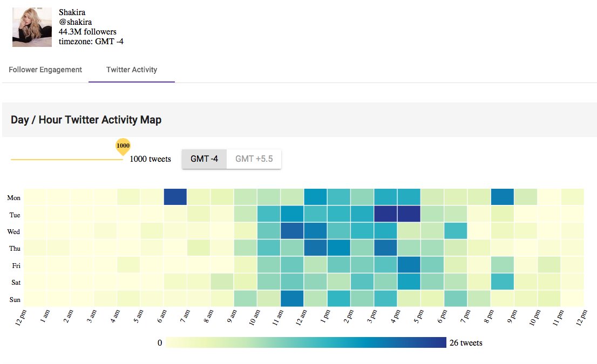The height and width of the screenshot is (364, 597).
Task: Click the Fri row label
Action: tap(16, 265)
